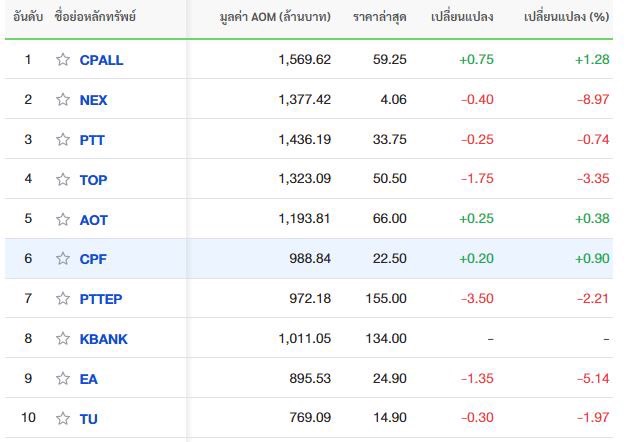Select the อันดับ column header
Viewport: 628px width, 442px height.
click(28, 17)
